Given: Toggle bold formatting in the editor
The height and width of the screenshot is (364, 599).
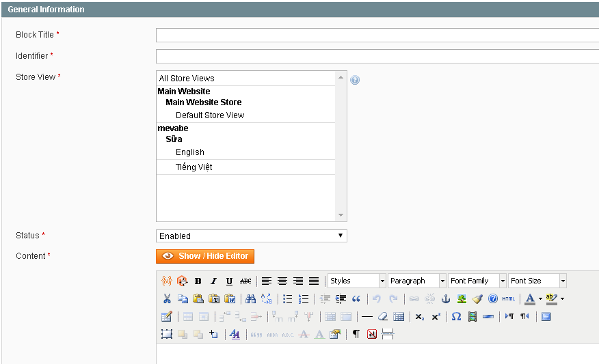Looking at the screenshot, I should pyautogui.click(x=198, y=281).
